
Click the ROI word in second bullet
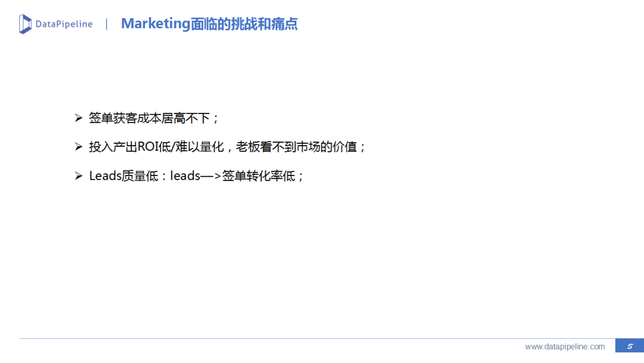click(x=148, y=147)
